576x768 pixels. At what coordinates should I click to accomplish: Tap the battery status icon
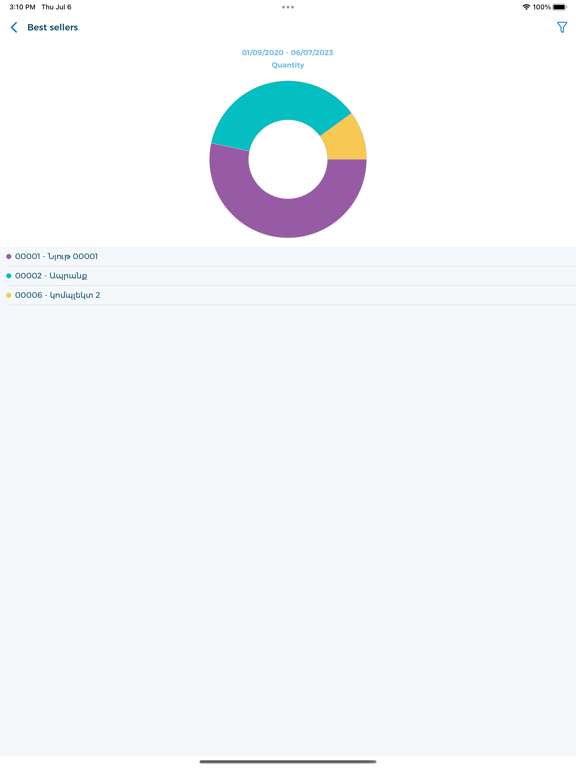point(560,7)
